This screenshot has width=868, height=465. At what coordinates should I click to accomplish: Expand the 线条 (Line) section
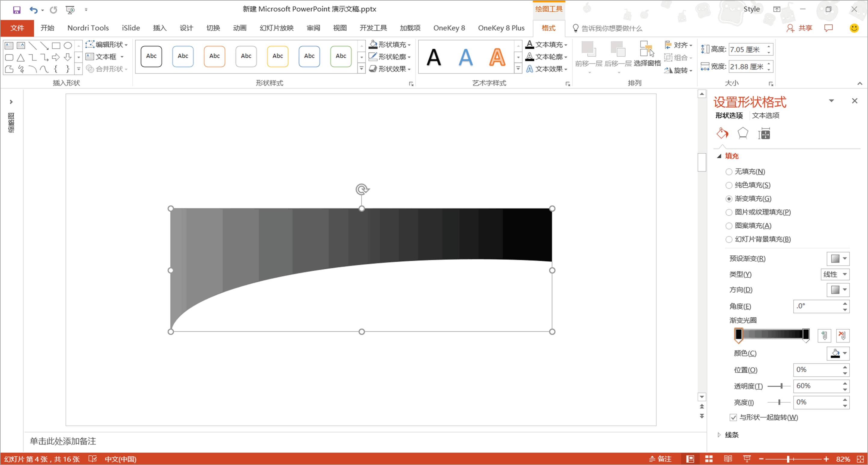click(x=731, y=435)
